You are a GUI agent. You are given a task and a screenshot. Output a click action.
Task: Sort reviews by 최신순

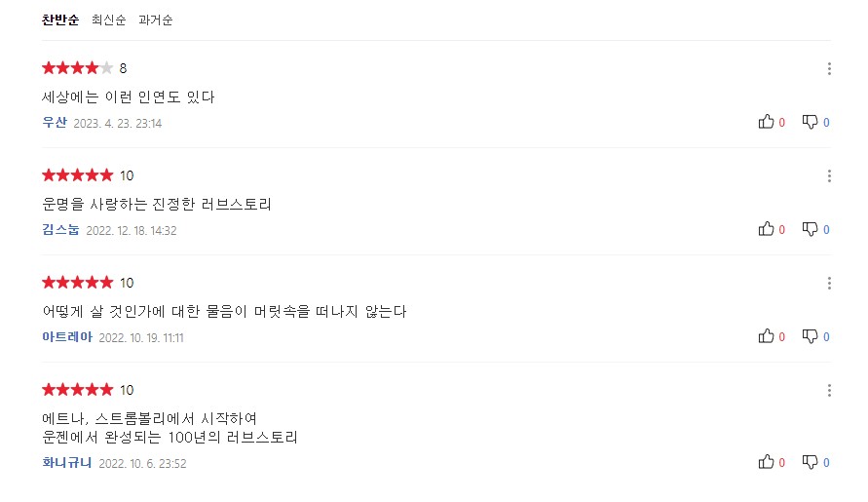coord(108,19)
